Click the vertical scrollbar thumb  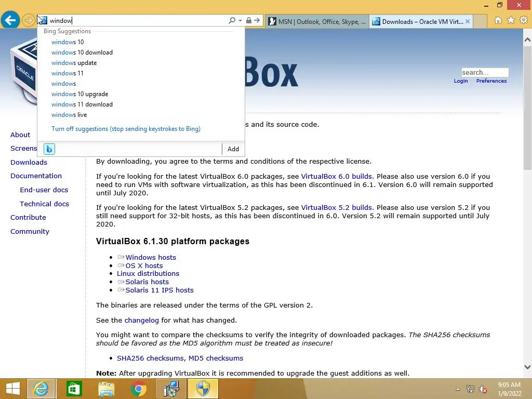pos(527,108)
